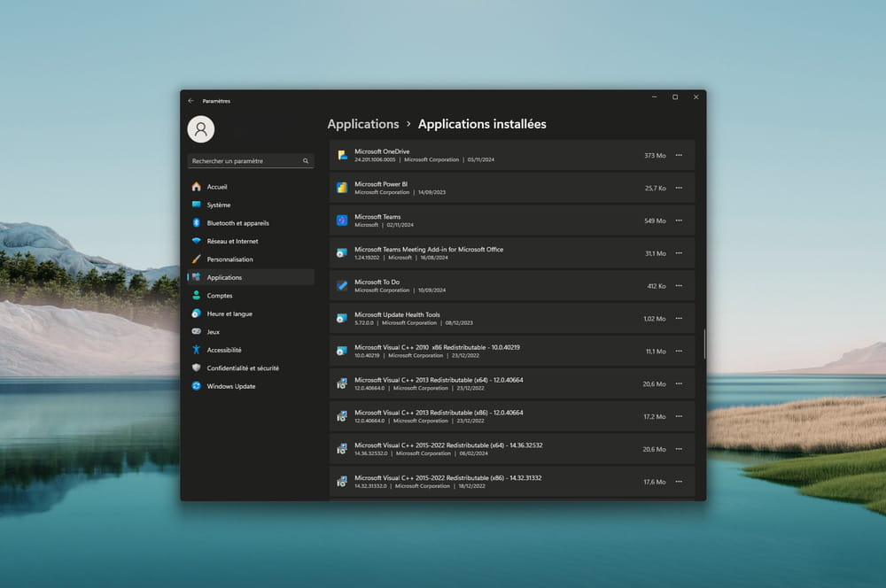886x588 pixels.
Task: Click the Paramètres window title
Action: 216,101
